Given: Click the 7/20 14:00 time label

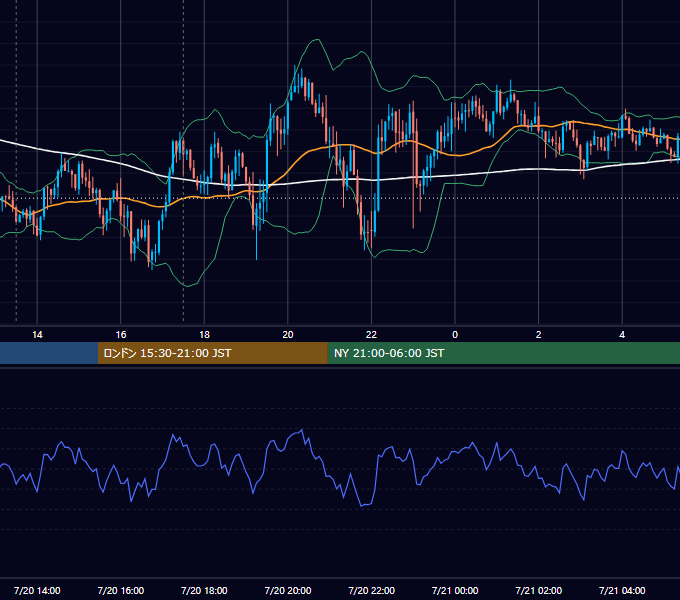Looking at the screenshot, I should click(37, 590).
